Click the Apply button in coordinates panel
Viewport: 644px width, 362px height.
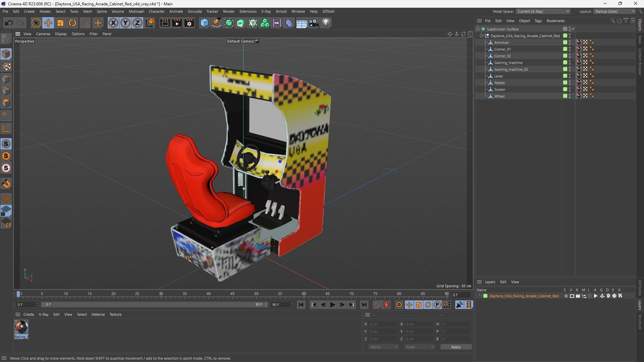456,347
